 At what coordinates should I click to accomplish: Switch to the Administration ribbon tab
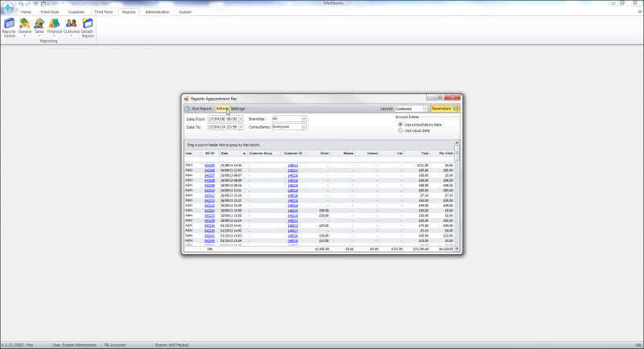(x=157, y=13)
